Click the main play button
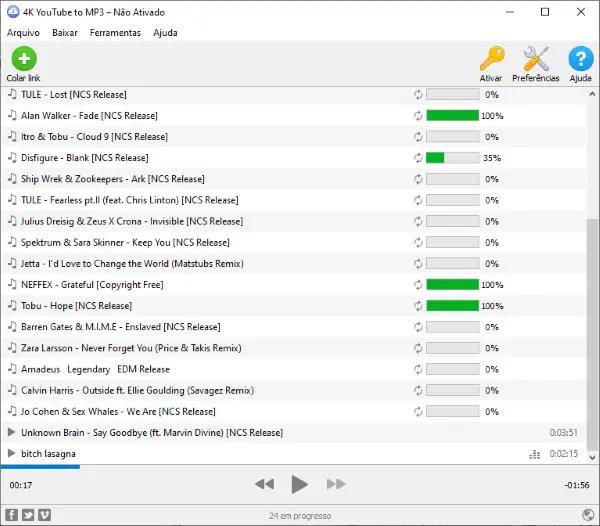600x526 pixels. click(299, 484)
